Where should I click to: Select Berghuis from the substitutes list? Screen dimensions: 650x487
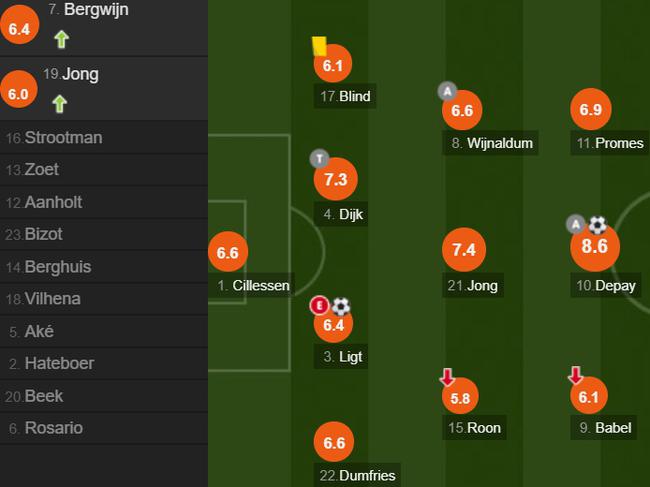tap(104, 267)
